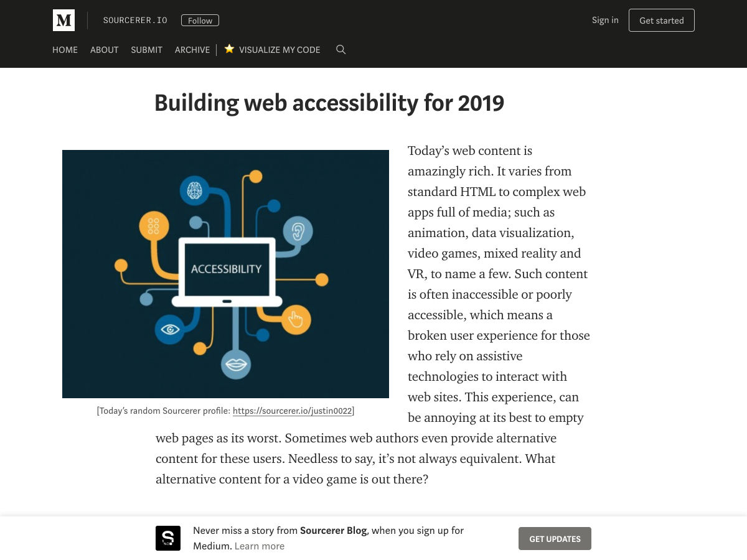
Task: Click the ear icon in the illustration
Action: click(x=298, y=232)
